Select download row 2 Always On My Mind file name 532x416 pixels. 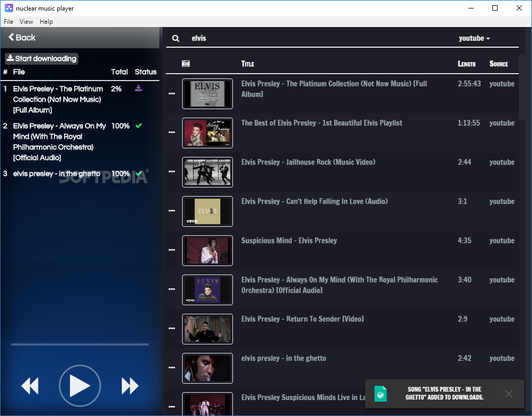coord(59,141)
